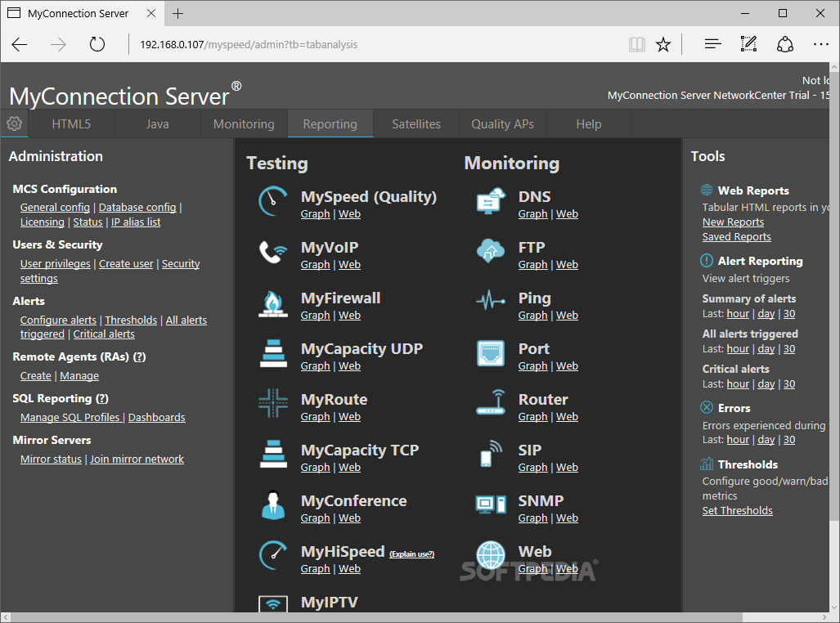The width and height of the screenshot is (840, 623).
Task: Open the web note pen icon
Action: 748,44
